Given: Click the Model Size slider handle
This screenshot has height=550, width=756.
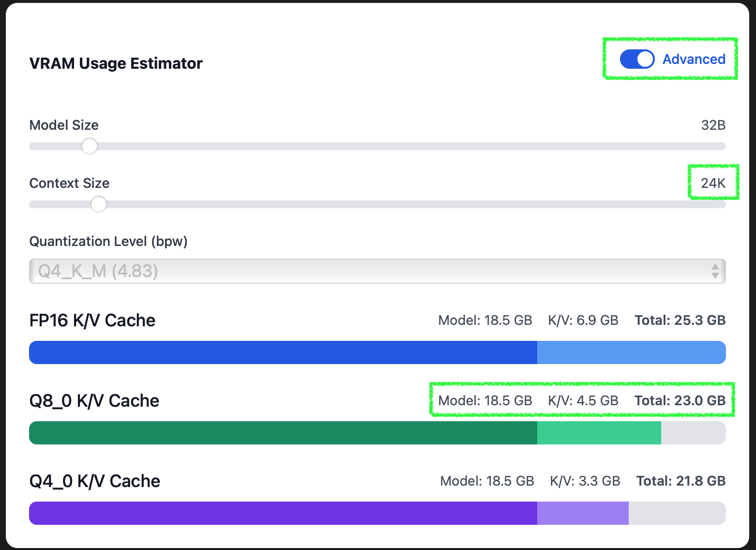Looking at the screenshot, I should (x=90, y=146).
